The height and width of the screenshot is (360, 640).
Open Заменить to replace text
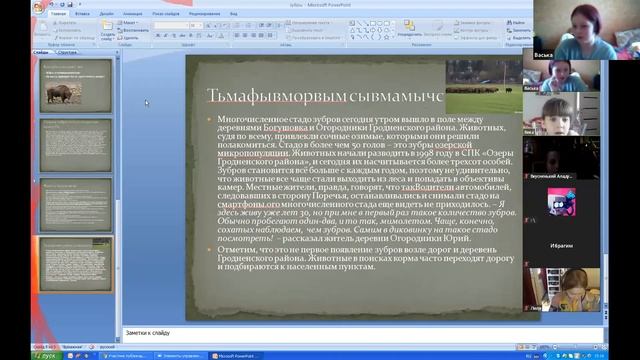pos(518,30)
